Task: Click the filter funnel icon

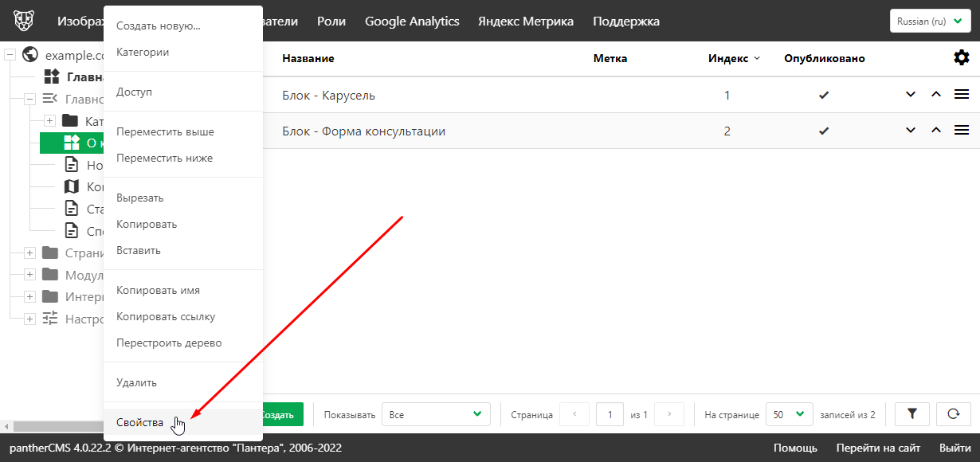Action: (x=912, y=414)
